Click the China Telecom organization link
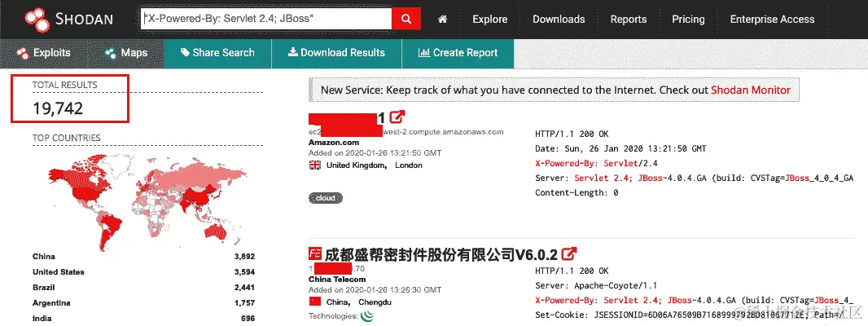The width and height of the screenshot is (868, 326). (337, 280)
